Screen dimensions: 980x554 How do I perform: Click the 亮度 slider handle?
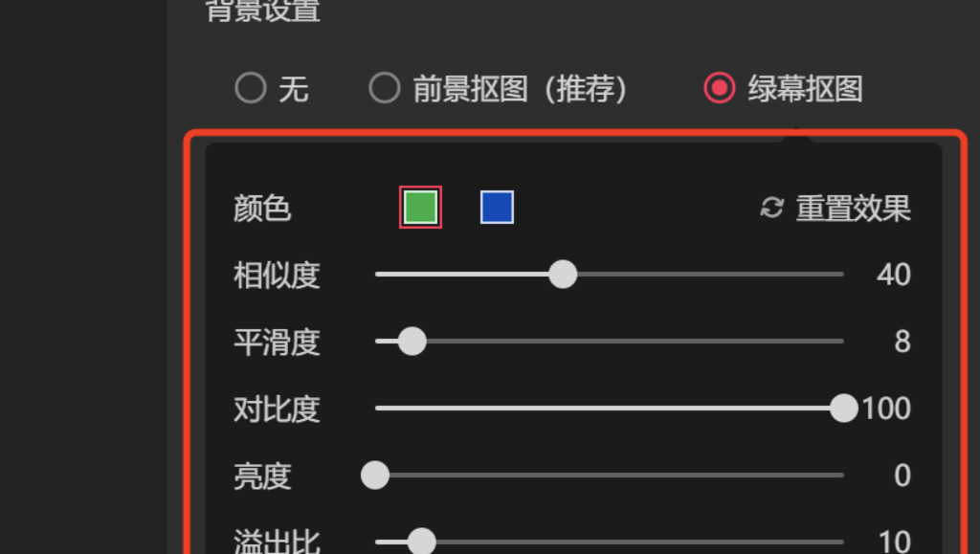(x=375, y=476)
